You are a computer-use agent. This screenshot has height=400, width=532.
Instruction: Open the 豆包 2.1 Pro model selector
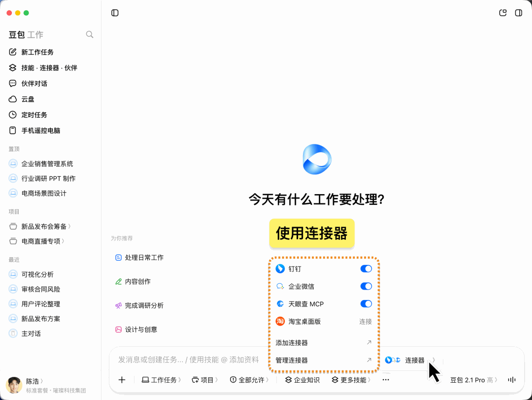point(474,380)
